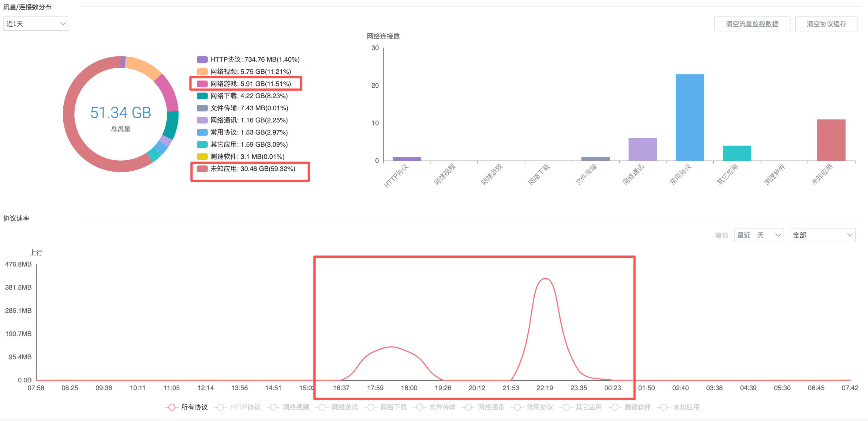Expand the 最近一天 peak period dropdown
868x421 pixels.
758,235
